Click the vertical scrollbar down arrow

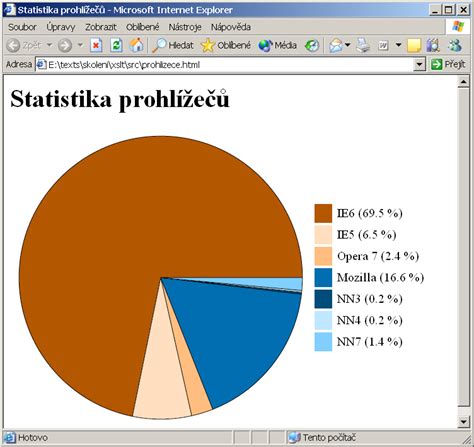pos(464,422)
